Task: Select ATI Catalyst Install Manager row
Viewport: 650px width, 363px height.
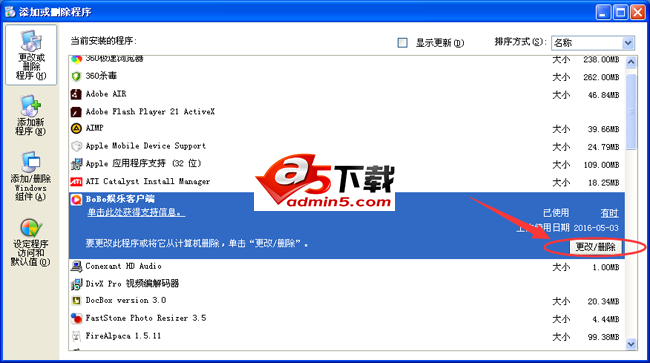Action: coord(347,182)
